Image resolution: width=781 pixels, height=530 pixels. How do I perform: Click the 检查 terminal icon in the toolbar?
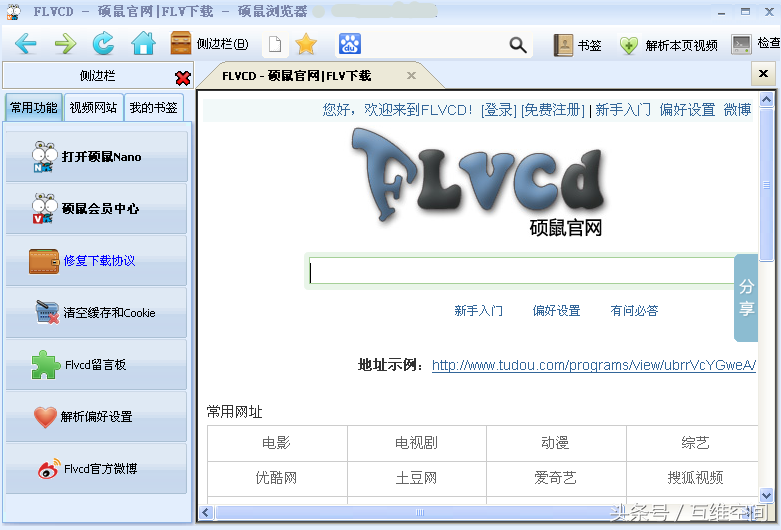pos(741,44)
